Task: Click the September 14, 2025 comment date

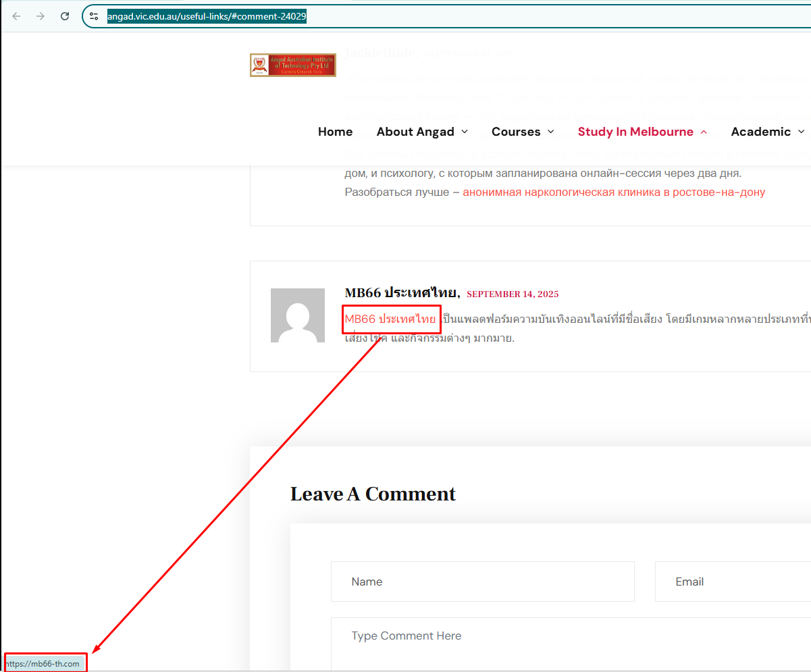Action: pos(513,294)
